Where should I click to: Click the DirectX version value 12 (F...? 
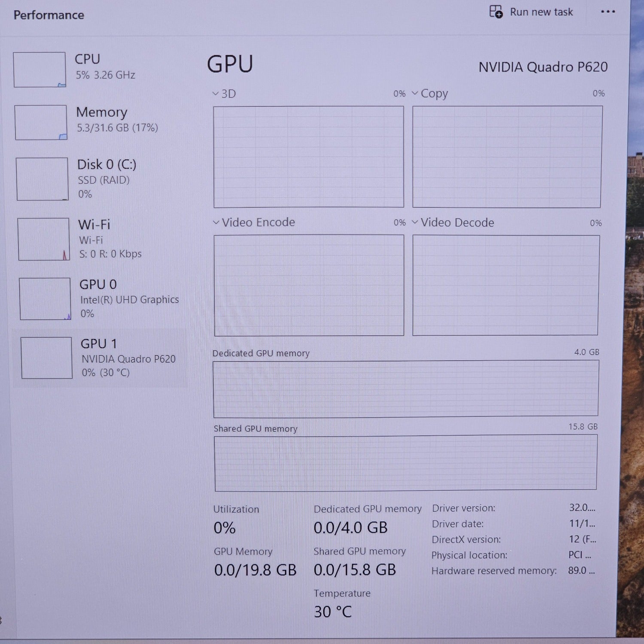[x=583, y=539]
